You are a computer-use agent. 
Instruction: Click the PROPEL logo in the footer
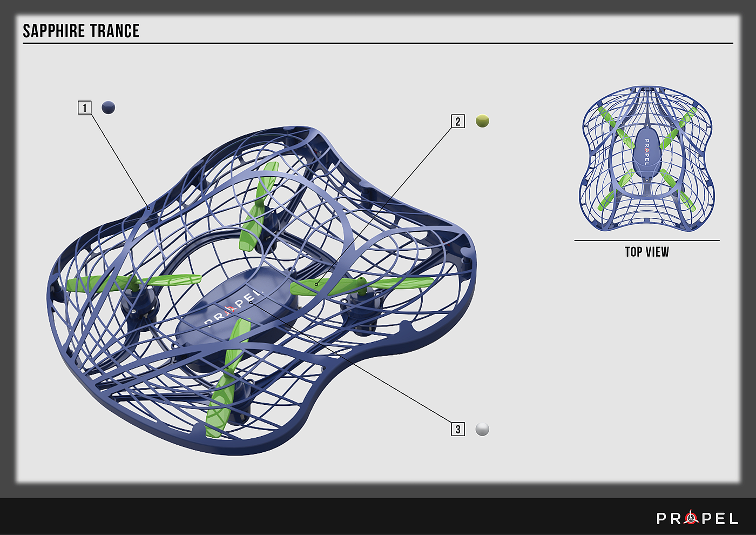[x=697, y=518]
